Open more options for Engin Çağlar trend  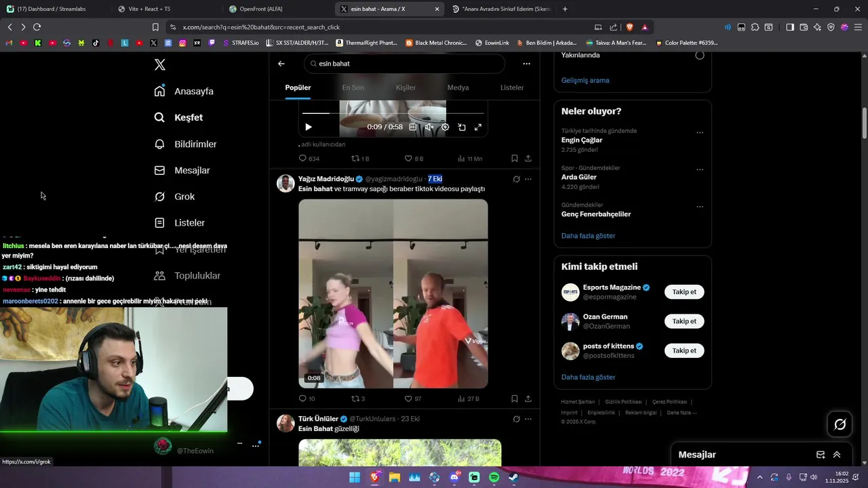coord(700,133)
